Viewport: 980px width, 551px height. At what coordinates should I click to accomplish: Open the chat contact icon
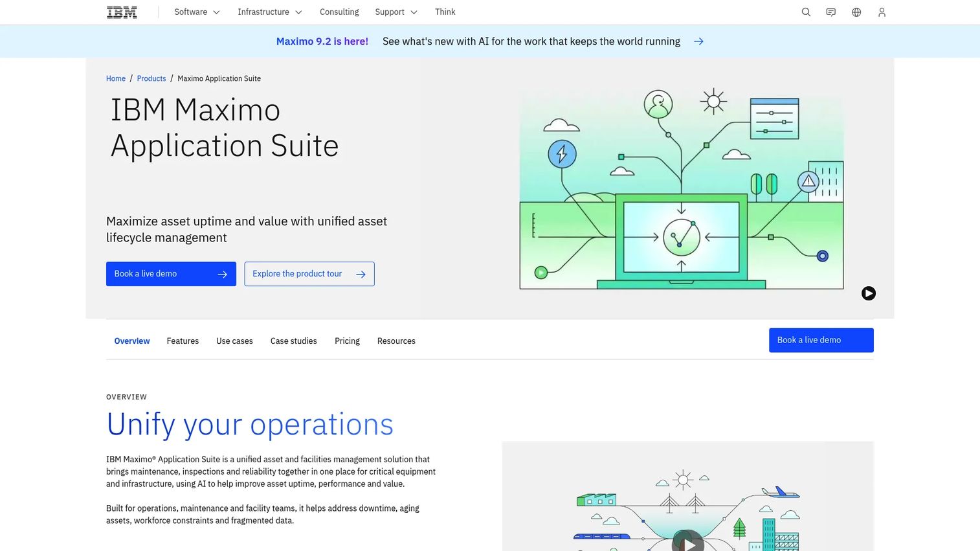831,12
